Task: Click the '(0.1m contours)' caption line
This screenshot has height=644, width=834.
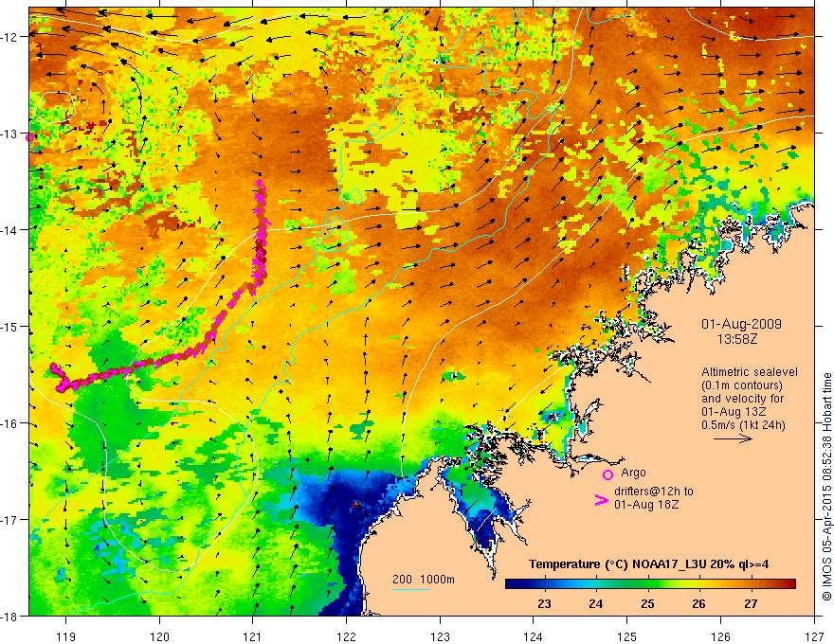Action: click(x=741, y=385)
